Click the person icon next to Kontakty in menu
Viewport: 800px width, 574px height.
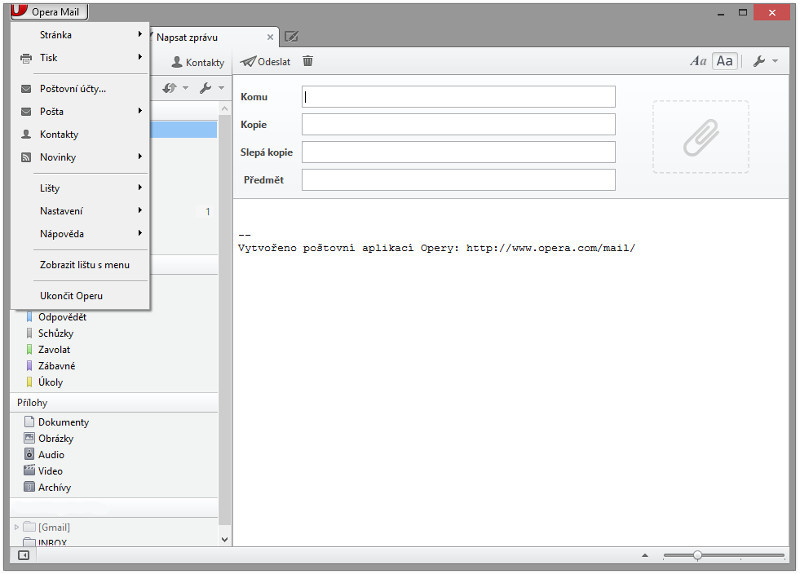click(26, 134)
